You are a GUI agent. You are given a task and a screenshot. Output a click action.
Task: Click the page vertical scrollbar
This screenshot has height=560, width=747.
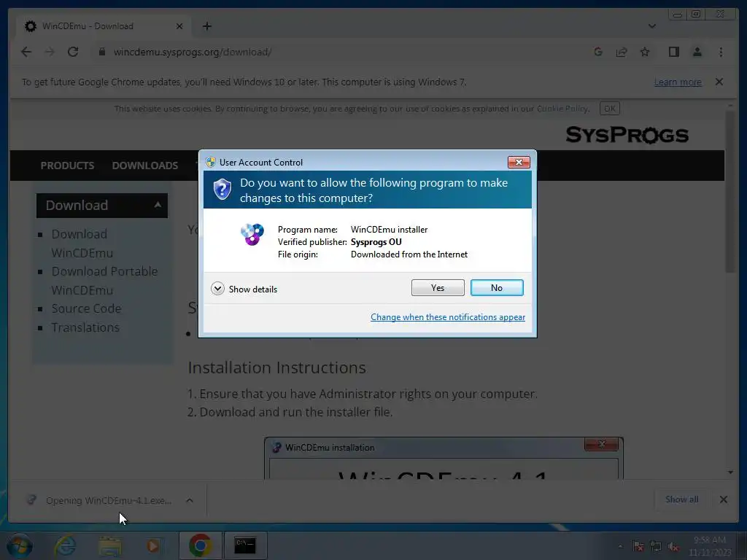[x=730, y=190]
